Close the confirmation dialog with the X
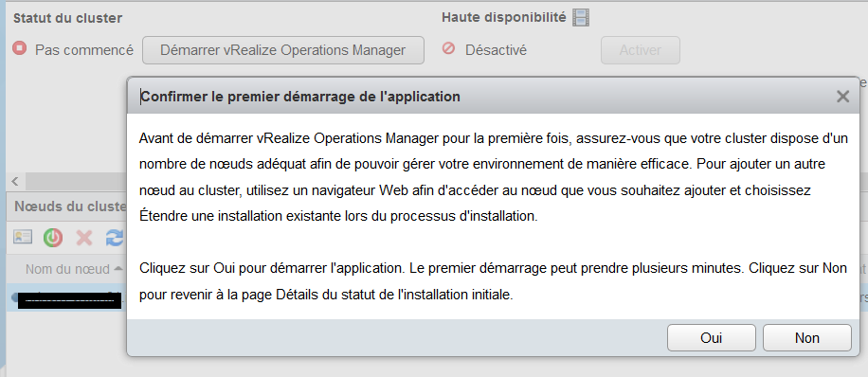Image resolution: width=868 pixels, height=377 pixels. coord(842,97)
